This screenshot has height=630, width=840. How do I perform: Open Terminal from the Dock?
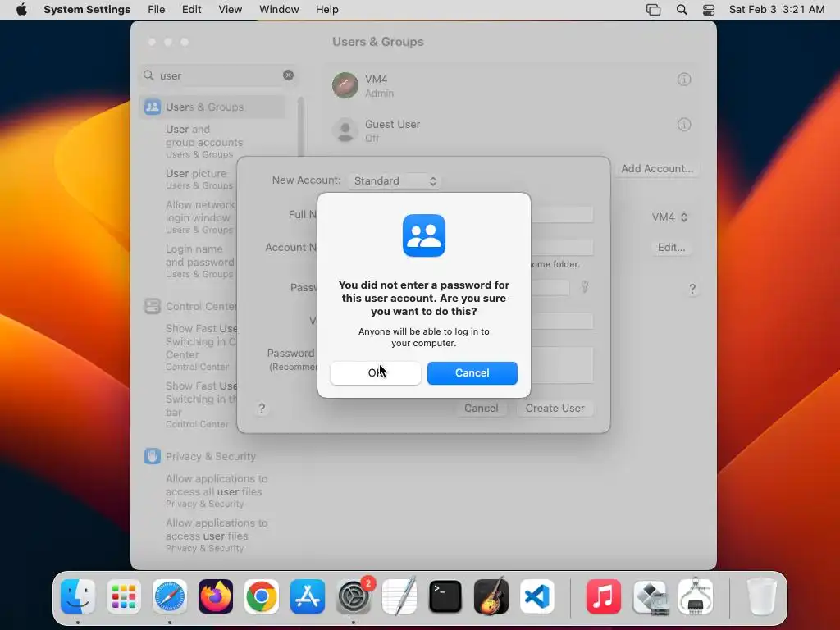pyautogui.click(x=445, y=596)
